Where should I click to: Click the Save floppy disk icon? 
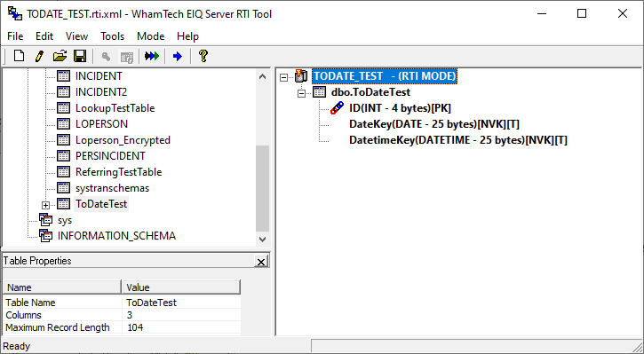[x=80, y=56]
